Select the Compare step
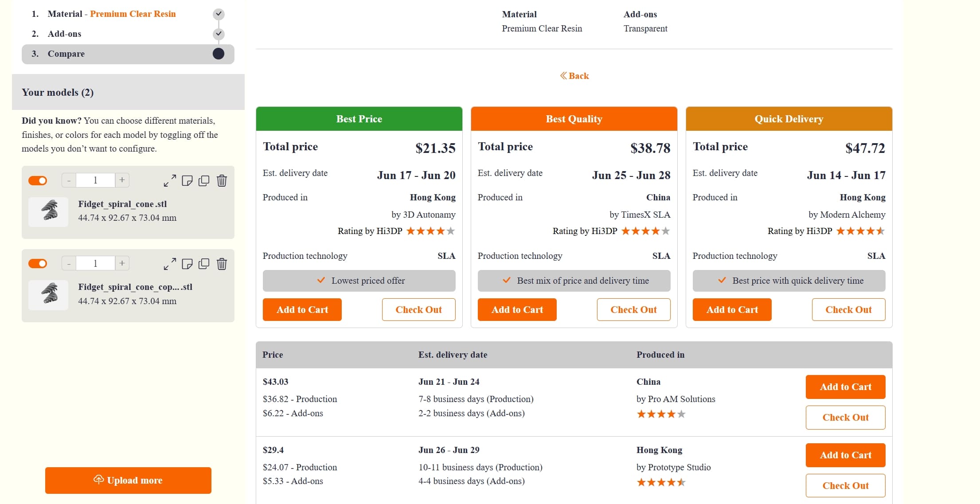The width and height of the screenshot is (980, 504). pos(66,54)
